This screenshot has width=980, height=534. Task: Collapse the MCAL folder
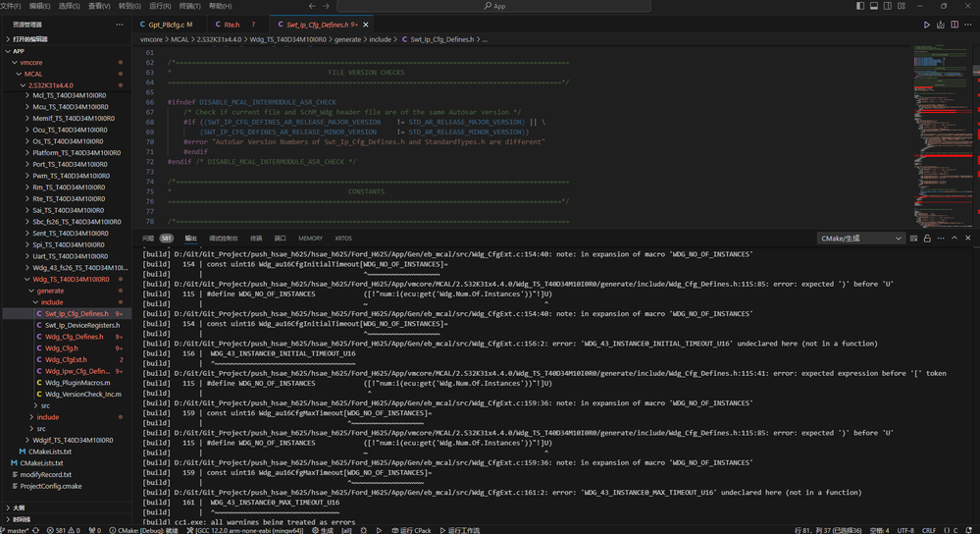(66, 74)
